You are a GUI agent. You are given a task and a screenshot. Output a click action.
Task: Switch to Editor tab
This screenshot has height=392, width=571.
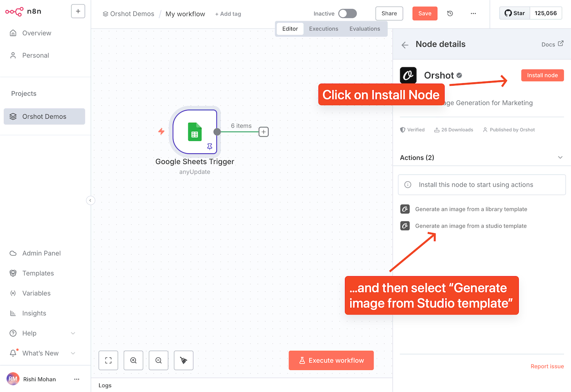(290, 29)
